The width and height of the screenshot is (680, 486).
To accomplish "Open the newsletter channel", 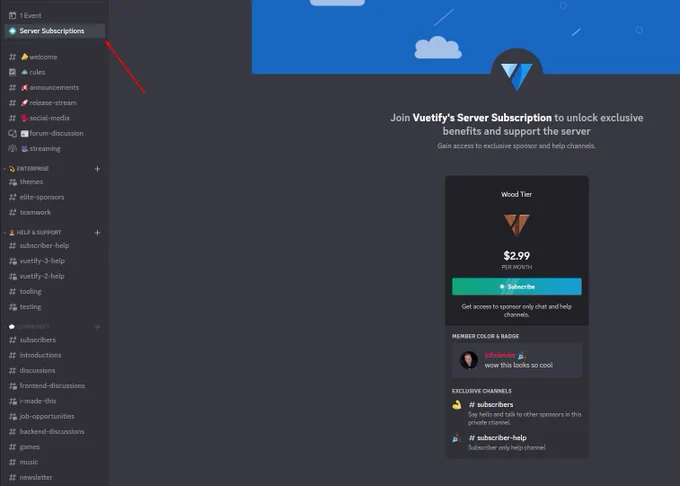I will point(54,477).
